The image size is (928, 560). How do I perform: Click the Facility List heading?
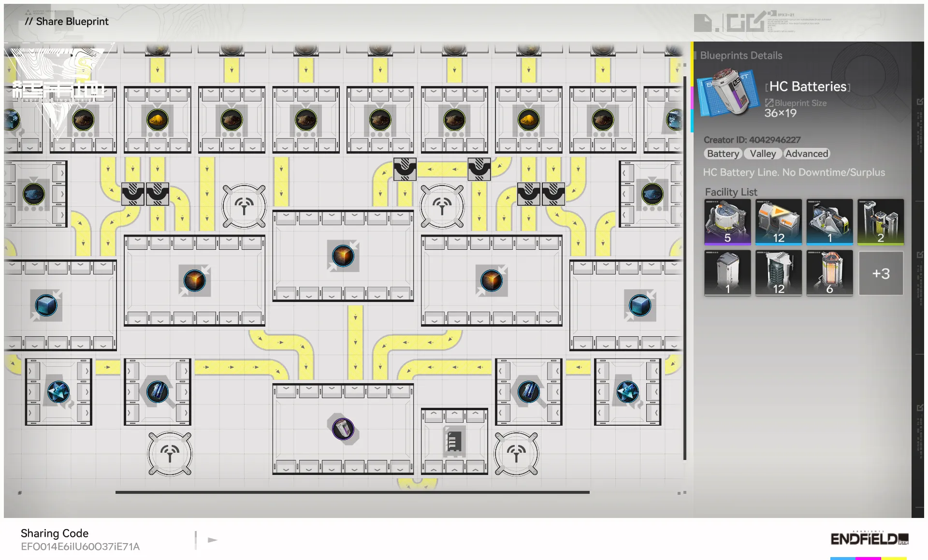(x=731, y=192)
